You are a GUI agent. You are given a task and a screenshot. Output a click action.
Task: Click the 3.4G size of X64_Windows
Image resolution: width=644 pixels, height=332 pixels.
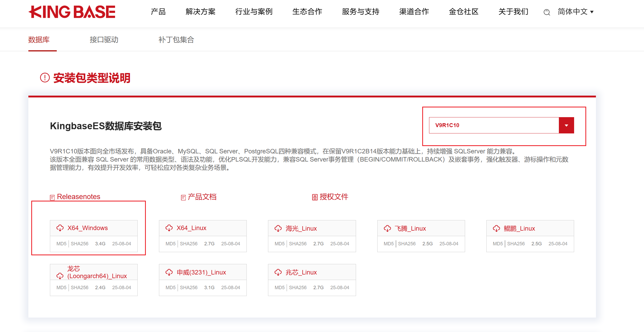click(100, 244)
